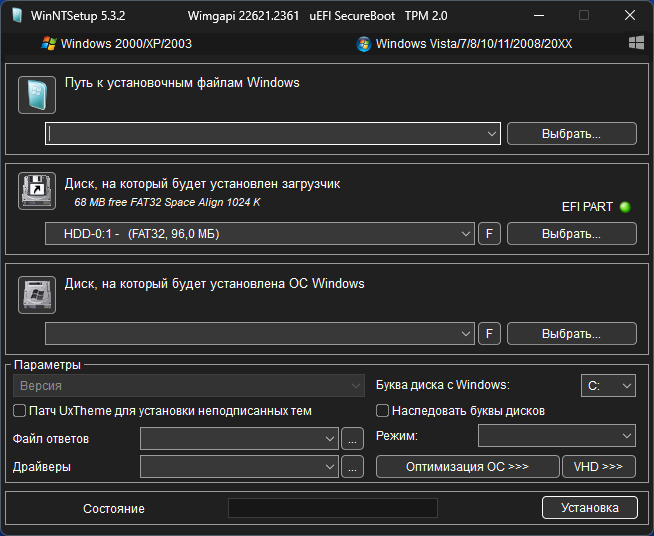Click 'Выбрать...' for installation files path

pyautogui.click(x=572, y=134)
